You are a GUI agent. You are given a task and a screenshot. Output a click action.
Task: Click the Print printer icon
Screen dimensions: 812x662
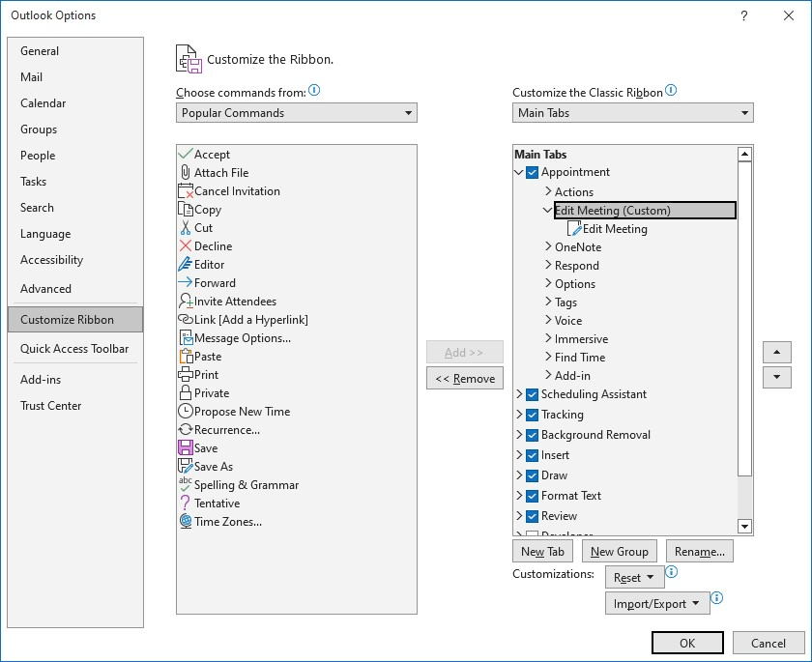186,374
